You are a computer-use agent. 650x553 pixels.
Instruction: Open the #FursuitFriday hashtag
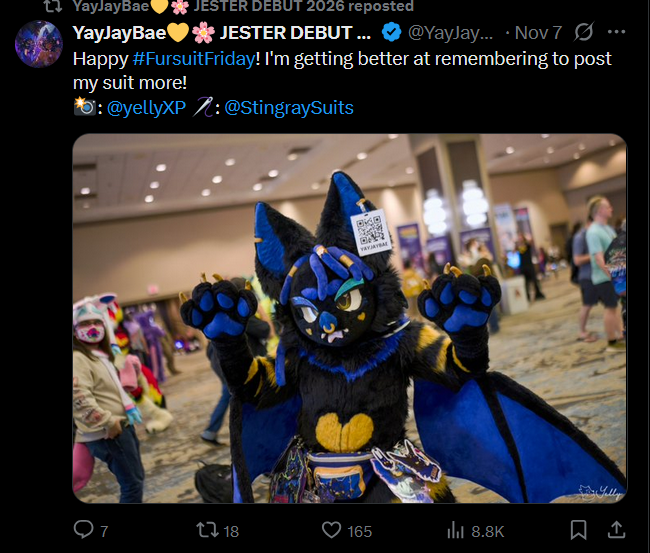[x=194, y=59]
